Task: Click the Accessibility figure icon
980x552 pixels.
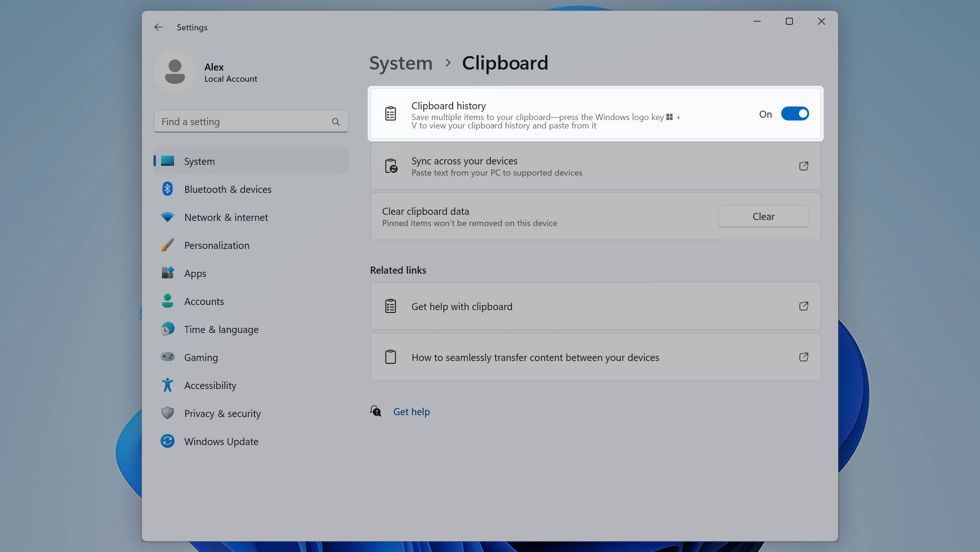Action: 168,385
